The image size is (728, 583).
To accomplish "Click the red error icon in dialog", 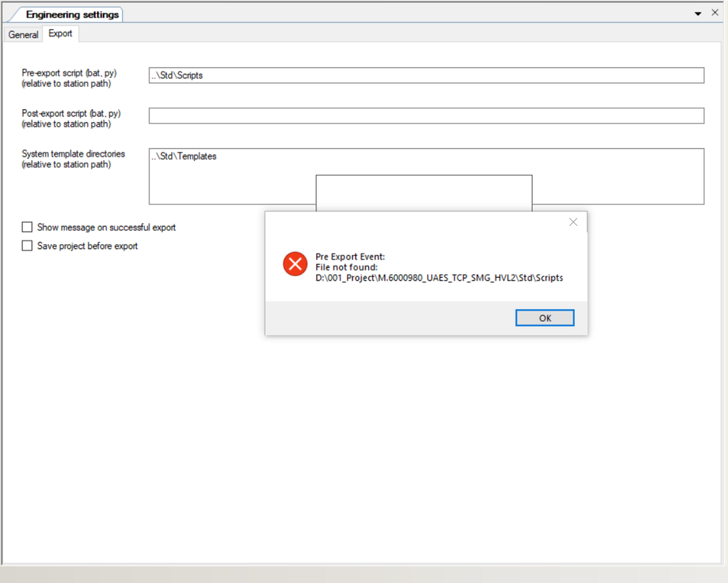I will [x=295, y=264].
